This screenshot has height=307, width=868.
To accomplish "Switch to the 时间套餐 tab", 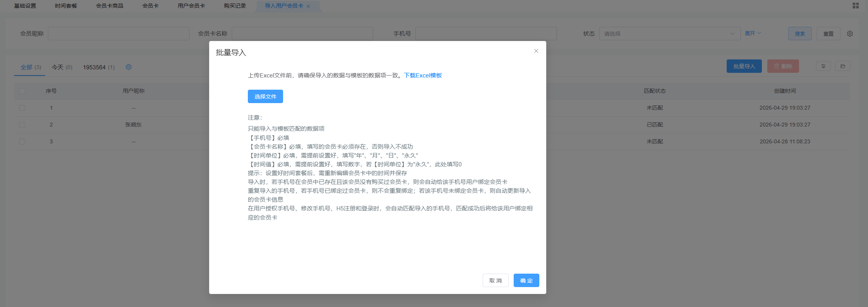I will (66, 6).
